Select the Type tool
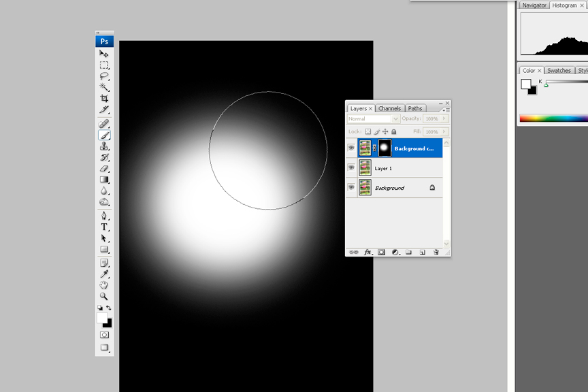The width and height of the screenshot is (588, 392). (104, 227)
